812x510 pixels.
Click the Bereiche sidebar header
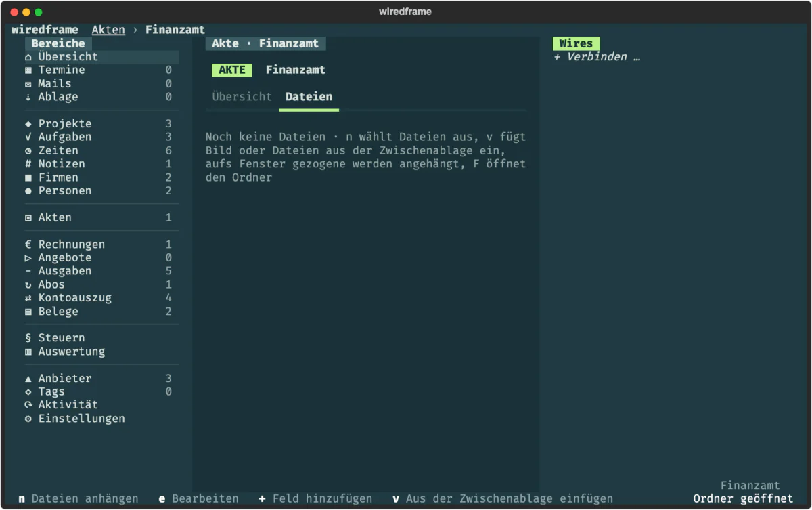[58, 43]
